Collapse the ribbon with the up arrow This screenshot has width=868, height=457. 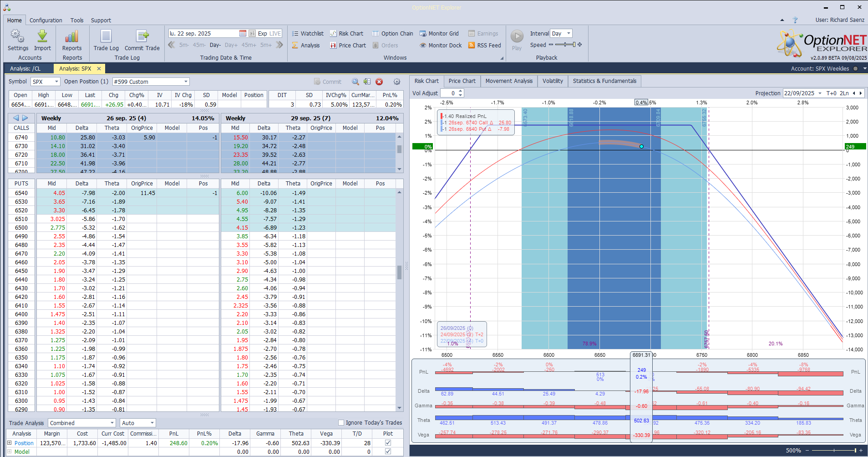point(782,20)
